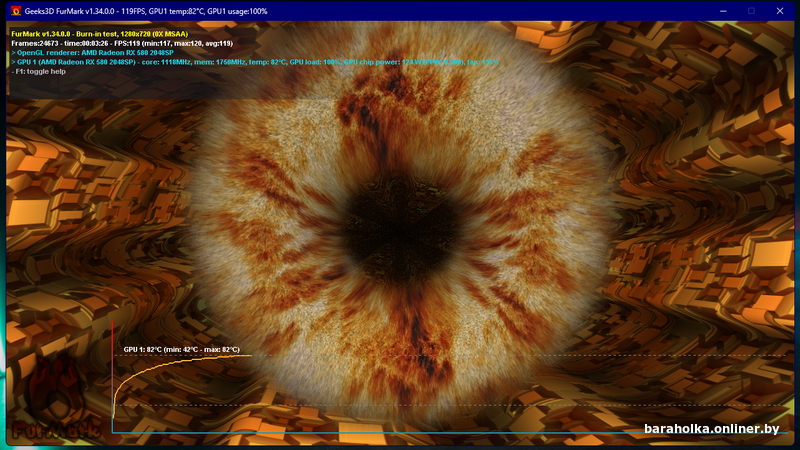Click the Frames:24673 statistics line

tap(122, 43)
